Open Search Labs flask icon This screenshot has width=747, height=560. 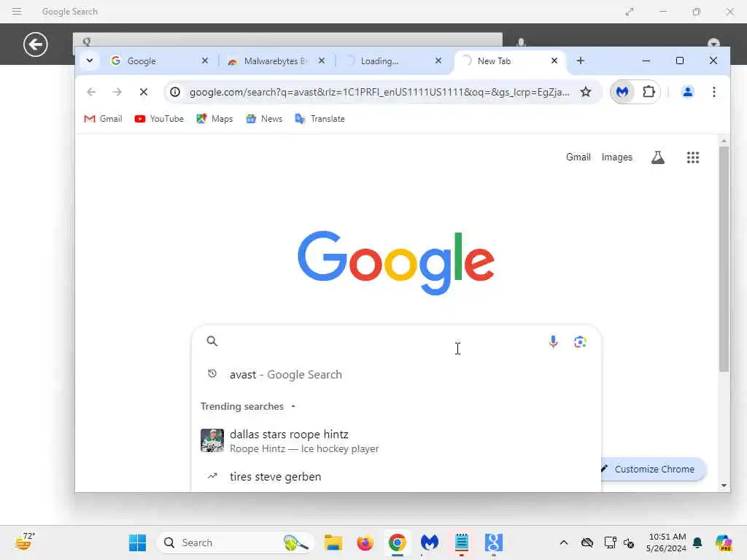658,157
